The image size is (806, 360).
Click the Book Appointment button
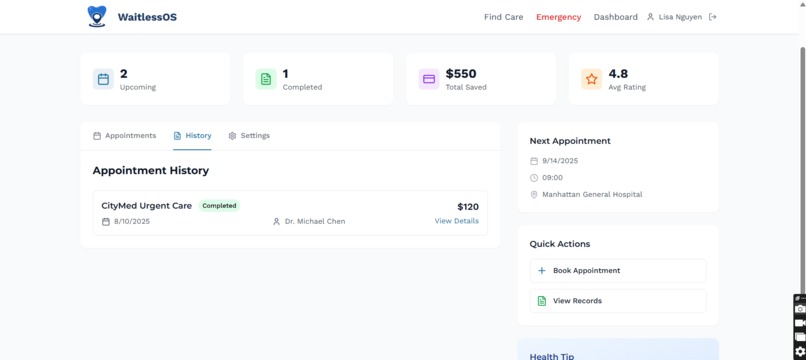618,271
